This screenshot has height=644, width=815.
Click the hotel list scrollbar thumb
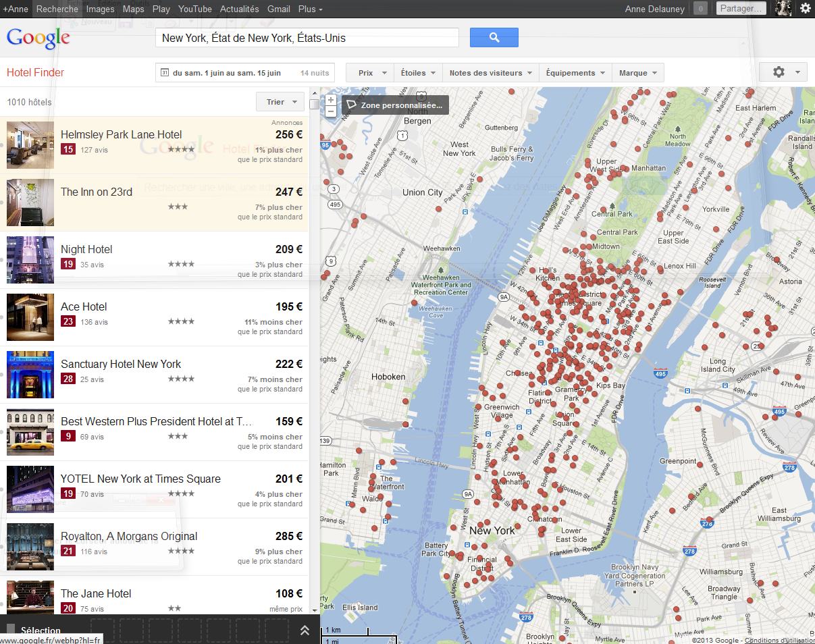[314, 104]
